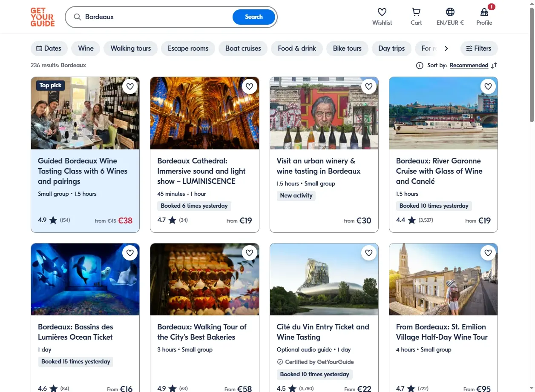Open St. Emilion Village Half-Day Wine Tour title
Viewport: 535px width, 392px height.
(x=442, y=332)
